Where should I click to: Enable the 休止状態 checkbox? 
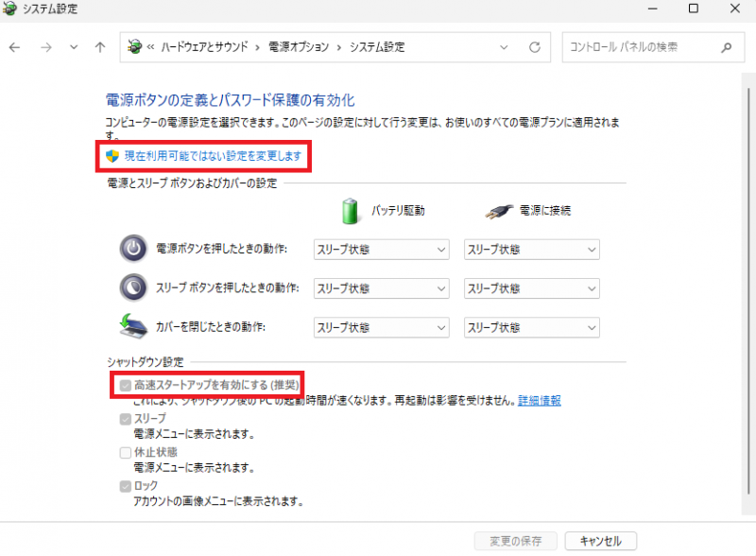126,452
